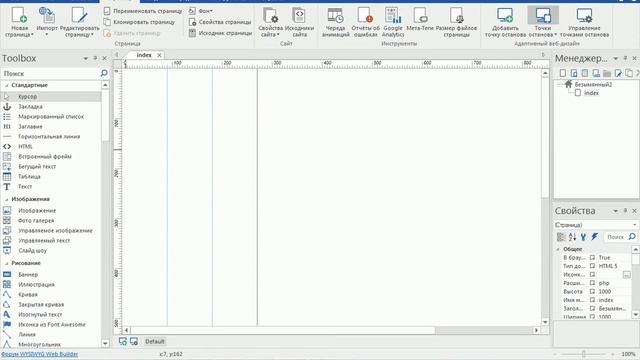Open Точки останова dropdown button

click(543, 22)
